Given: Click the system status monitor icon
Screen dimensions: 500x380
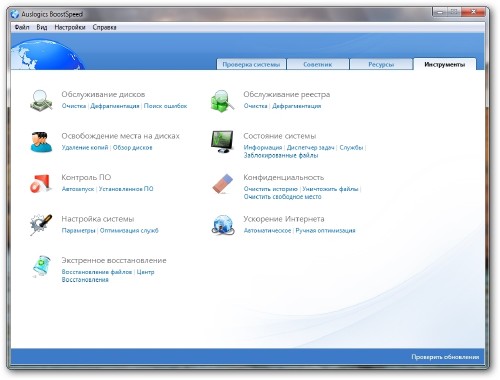Looking at the screenshot, I should click(x=222, y=142).
